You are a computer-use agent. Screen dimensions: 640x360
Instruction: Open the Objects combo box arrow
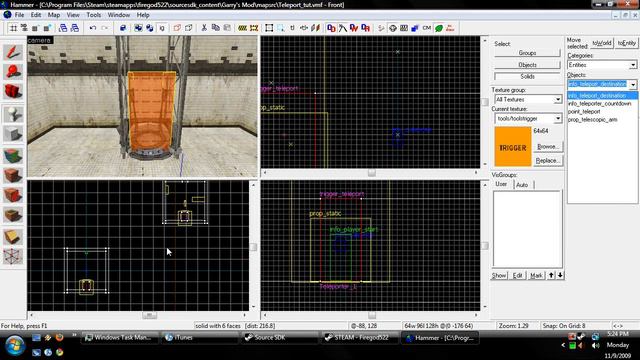633,84
